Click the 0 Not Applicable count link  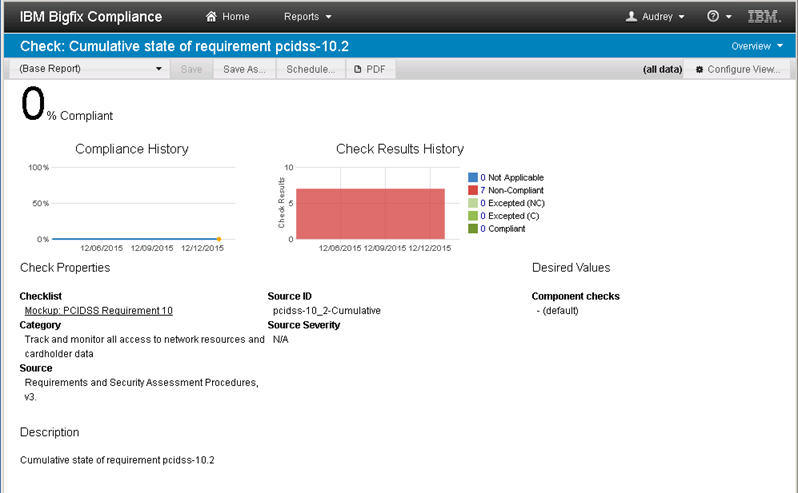[x=482, y=178]
